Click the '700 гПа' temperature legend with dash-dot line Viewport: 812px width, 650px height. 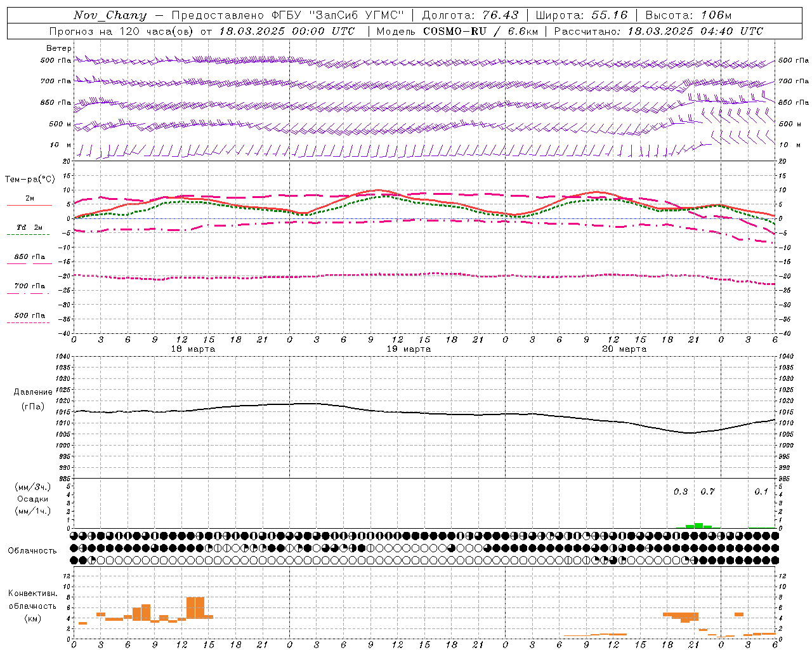30,286
